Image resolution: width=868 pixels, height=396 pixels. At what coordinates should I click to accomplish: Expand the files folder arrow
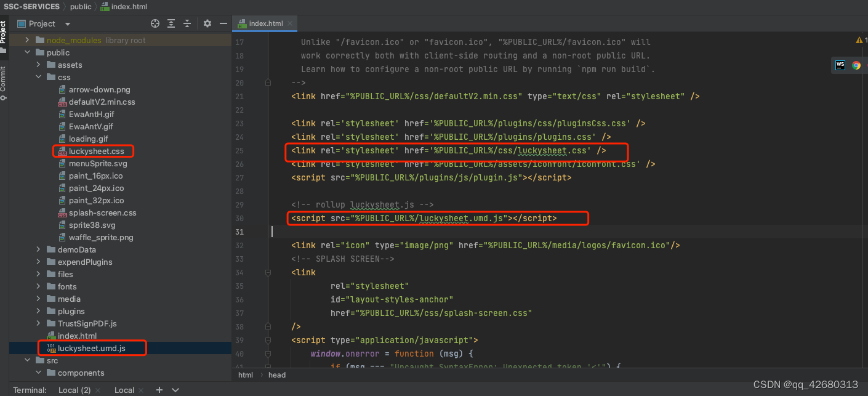click(38, 274)
